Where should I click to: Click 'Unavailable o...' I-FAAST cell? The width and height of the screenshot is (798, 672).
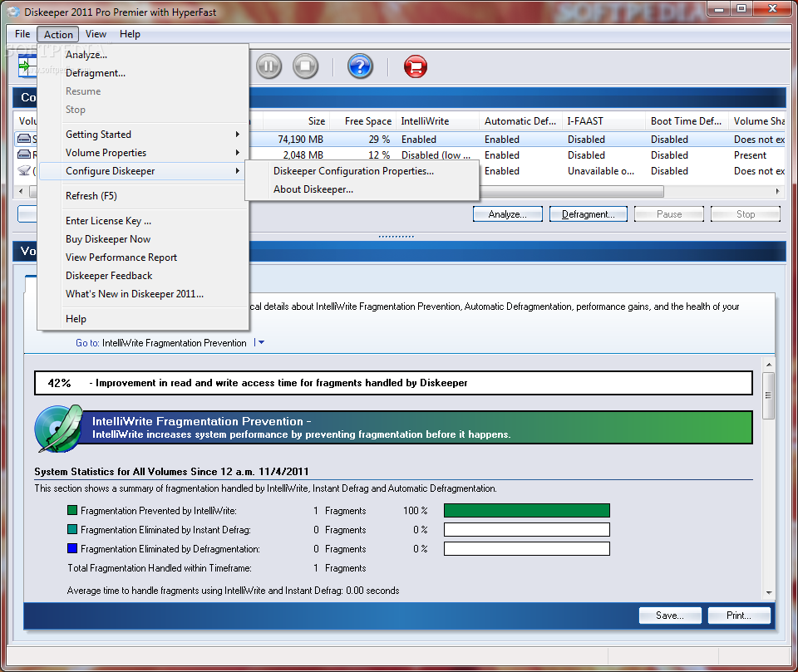click(600, 171)
